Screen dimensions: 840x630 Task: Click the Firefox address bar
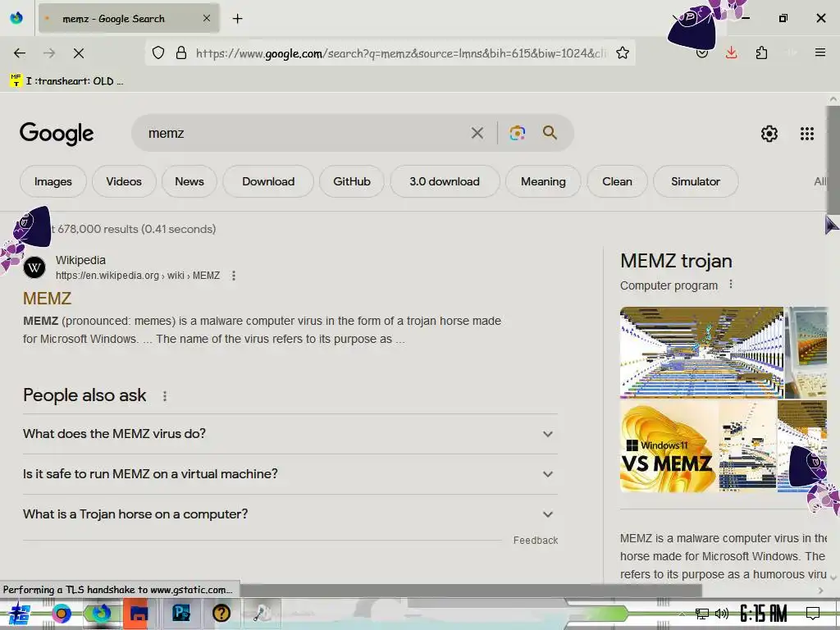pos(402,53)
